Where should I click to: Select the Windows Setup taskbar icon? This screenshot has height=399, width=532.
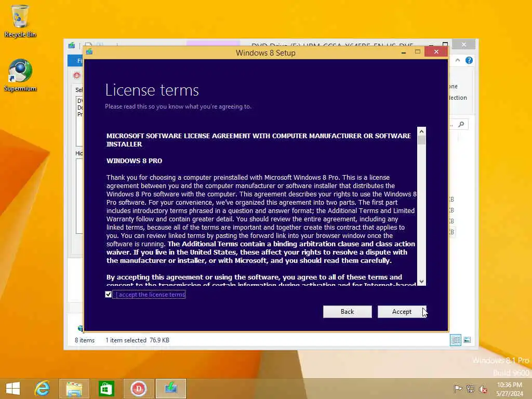[x=170, y=389]
